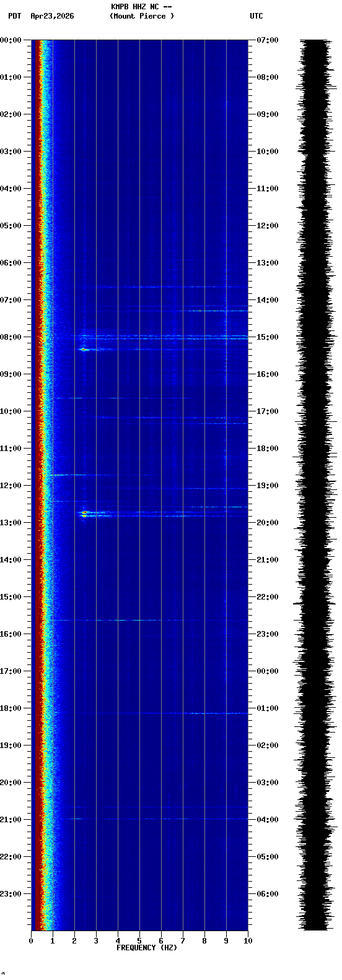Click the bright 2.5 Hz event near 12:45 PDT
Viewport: 342px width, 980px height.
tap(84, 514)
